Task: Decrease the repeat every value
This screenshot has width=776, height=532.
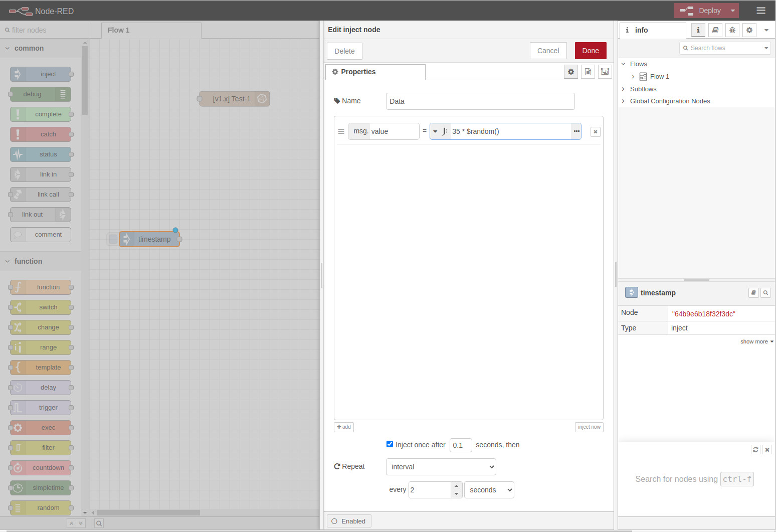Action: pyautogui.click(x=456, y=494)
